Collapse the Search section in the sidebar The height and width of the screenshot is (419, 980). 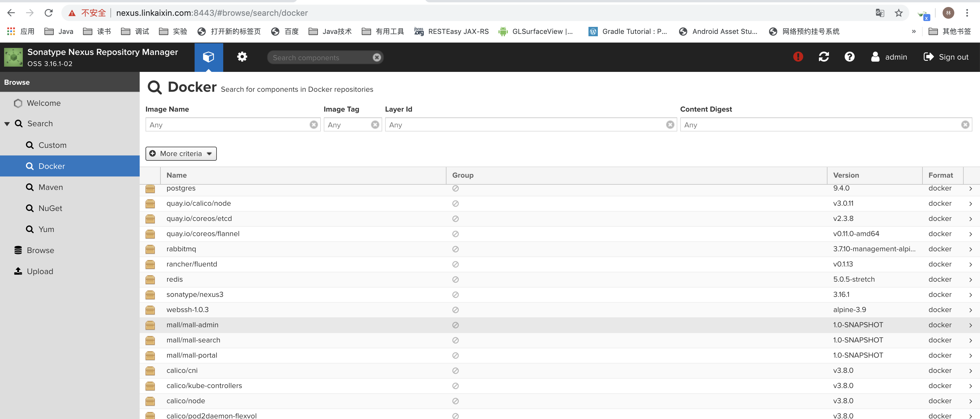pyautogui.click(x=6, y=123)
